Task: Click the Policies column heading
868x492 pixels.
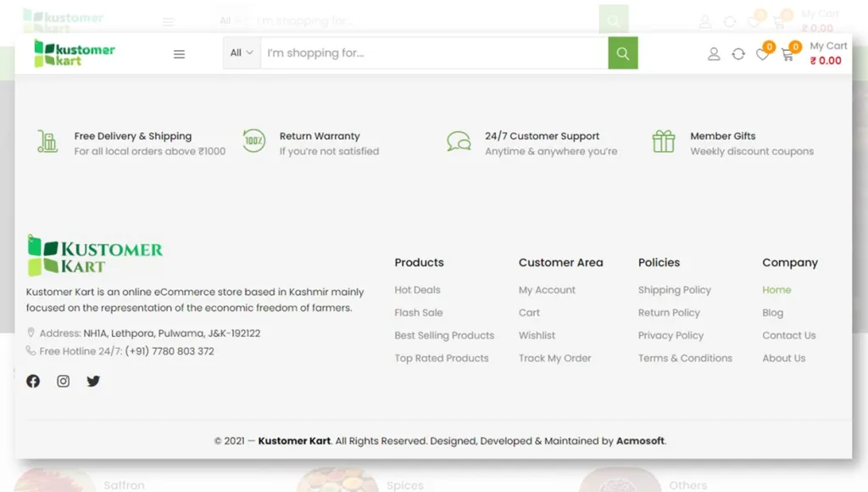Action: [x=659, y=263]
